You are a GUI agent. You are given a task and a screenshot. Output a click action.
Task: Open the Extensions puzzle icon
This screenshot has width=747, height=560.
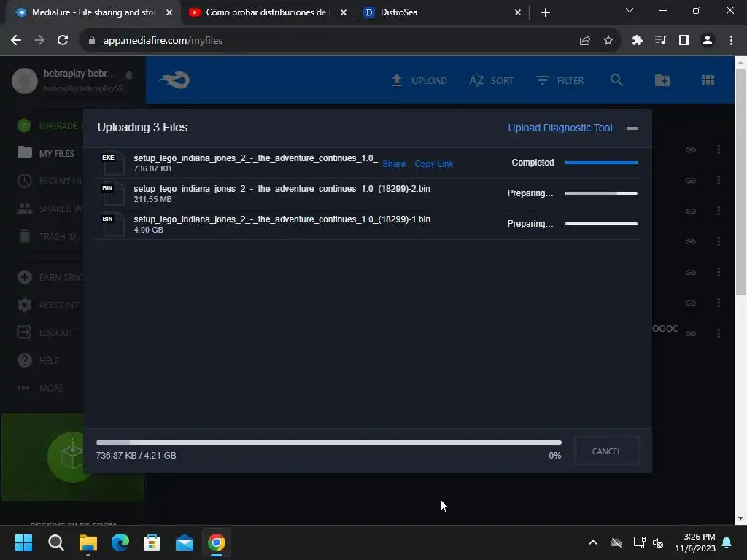point(637,41)
